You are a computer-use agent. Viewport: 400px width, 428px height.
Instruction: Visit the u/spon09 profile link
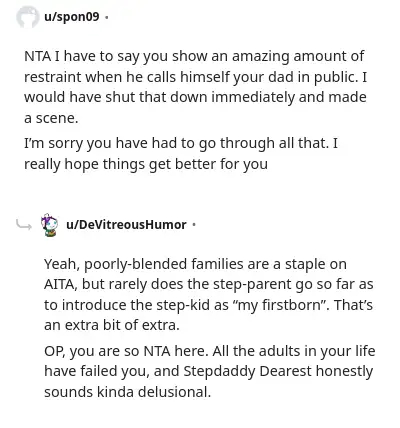[x=72, y=17]
